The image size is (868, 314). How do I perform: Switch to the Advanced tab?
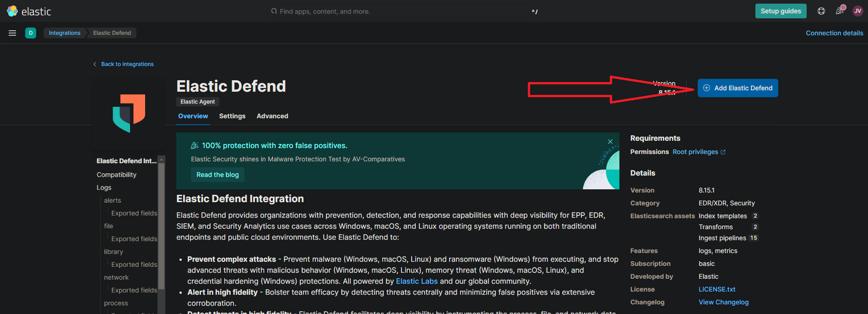[272, 116]
